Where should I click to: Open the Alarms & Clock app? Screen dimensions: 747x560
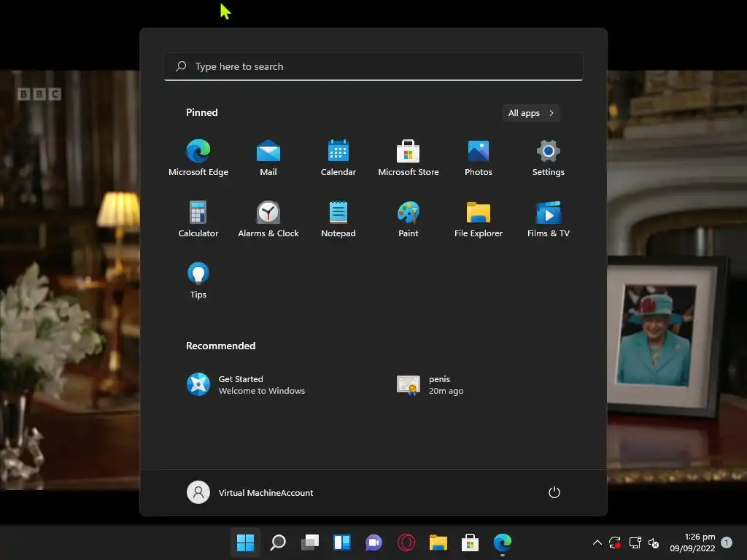coord(268,219)
